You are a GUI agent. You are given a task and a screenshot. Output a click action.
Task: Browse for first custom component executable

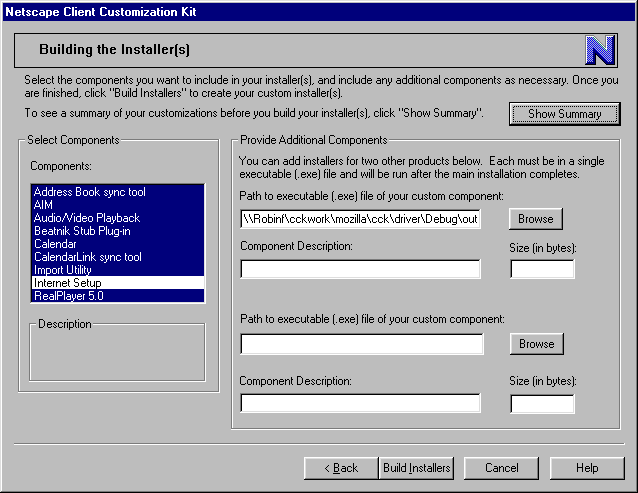[x=536, y=219]
